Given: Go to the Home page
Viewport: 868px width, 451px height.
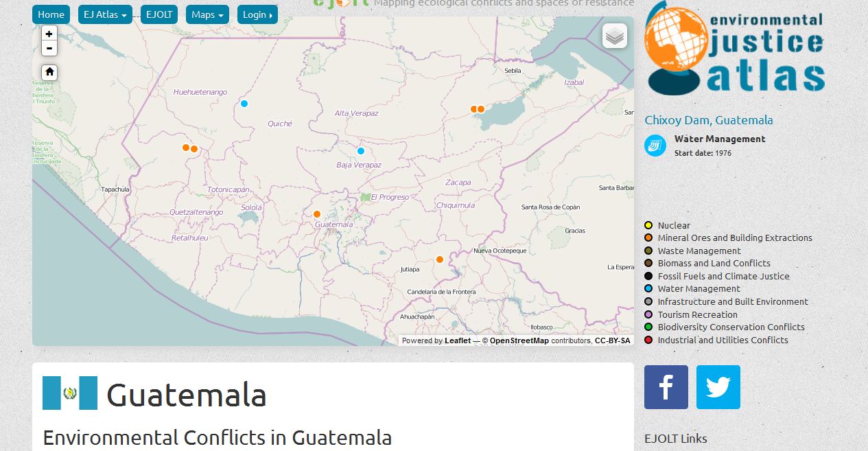Looking at the screenshot, I should point(51,14).
